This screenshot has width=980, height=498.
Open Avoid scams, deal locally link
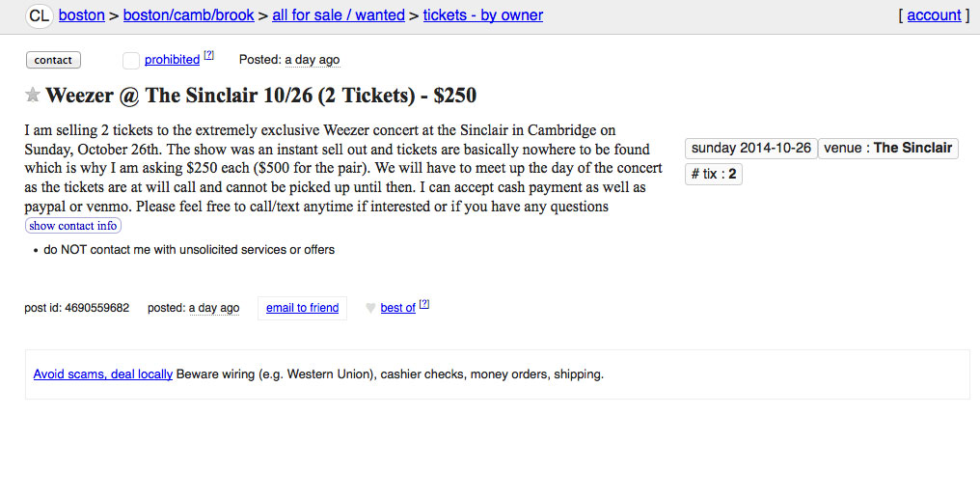pyautogui.click(x=103, y=374)
